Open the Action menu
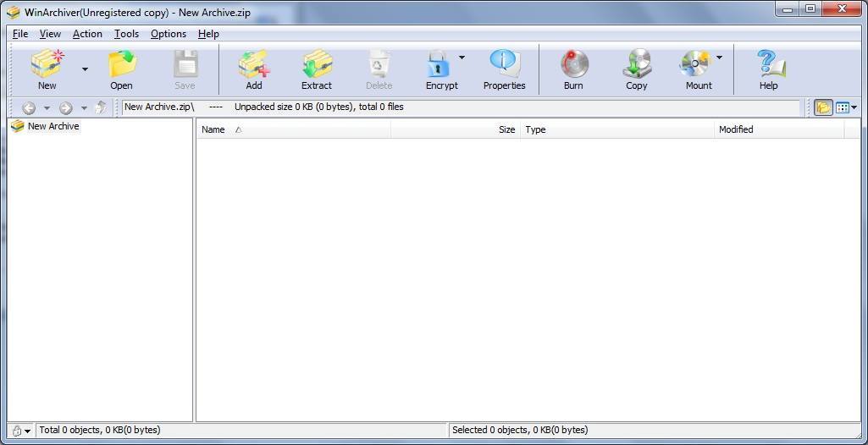868x445 pixels. pos(87,34)
